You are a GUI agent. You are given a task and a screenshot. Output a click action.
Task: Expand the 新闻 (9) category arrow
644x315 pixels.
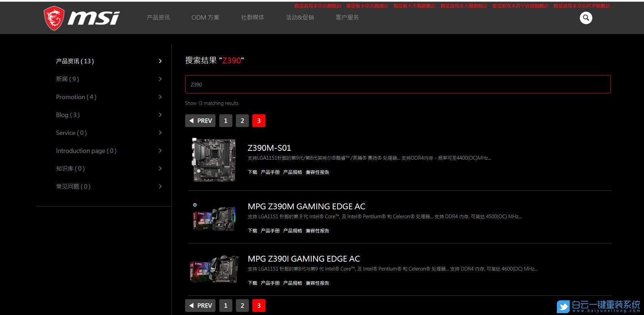[x=160, y=79]
